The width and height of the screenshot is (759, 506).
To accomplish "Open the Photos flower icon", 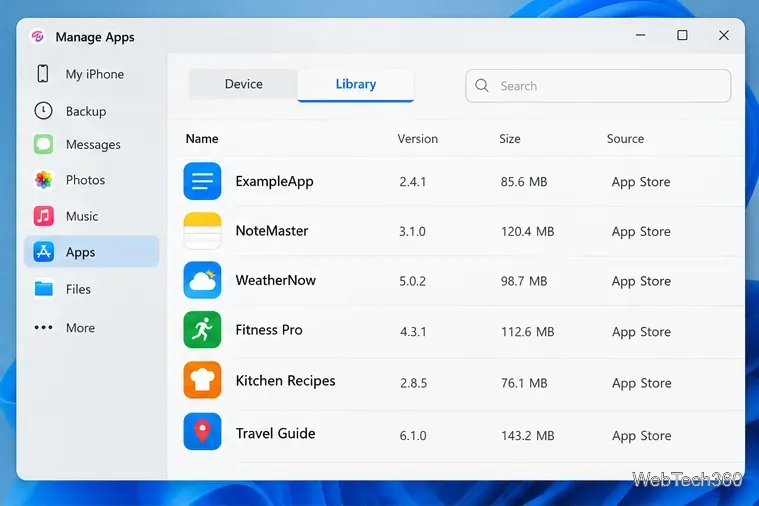I will pos(44,180).
